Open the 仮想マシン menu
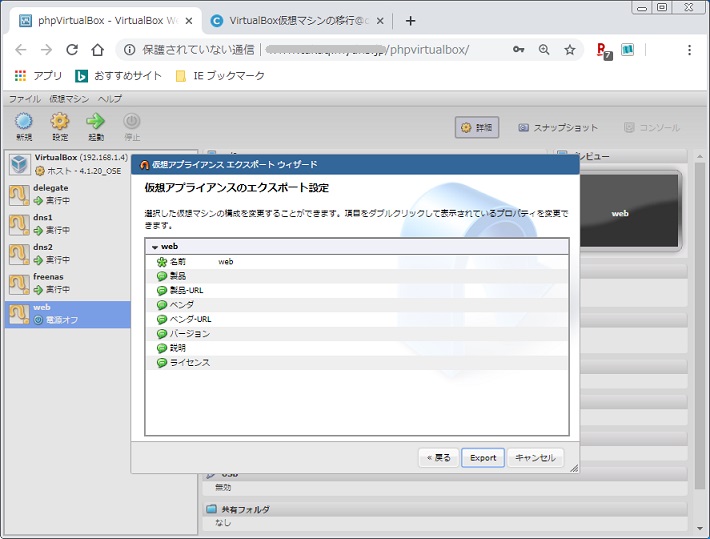The image size is (710, 539). tap(69, 99)
